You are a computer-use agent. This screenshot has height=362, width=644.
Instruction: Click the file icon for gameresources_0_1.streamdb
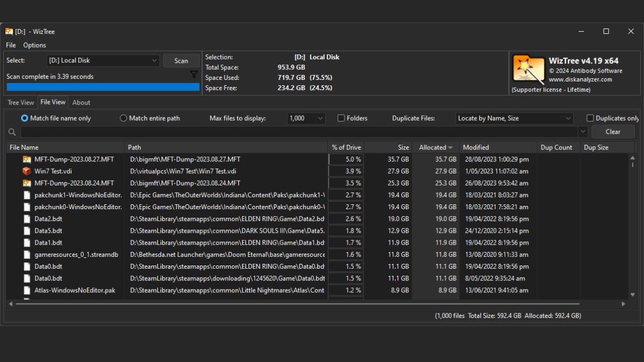(27, 255)
